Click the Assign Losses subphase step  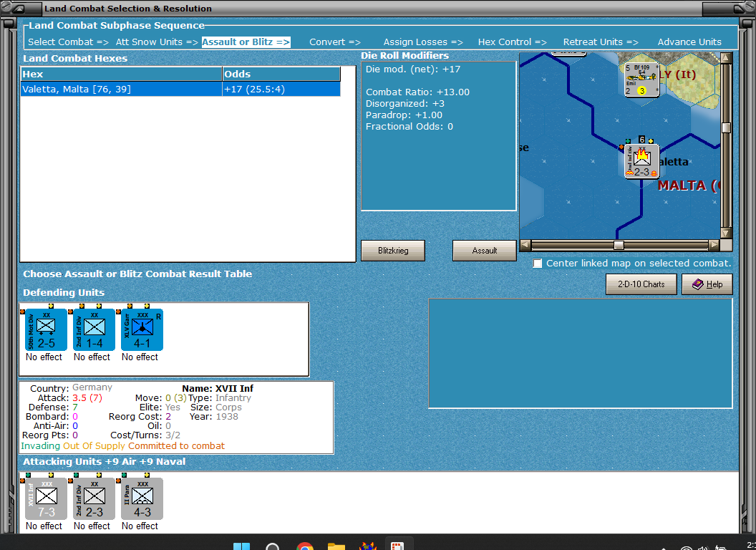(423, 42)
